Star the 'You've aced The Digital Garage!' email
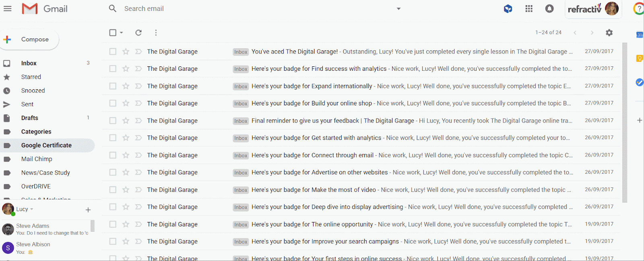The width and height of the screenshot is (644, 261). tap(126, 51)
